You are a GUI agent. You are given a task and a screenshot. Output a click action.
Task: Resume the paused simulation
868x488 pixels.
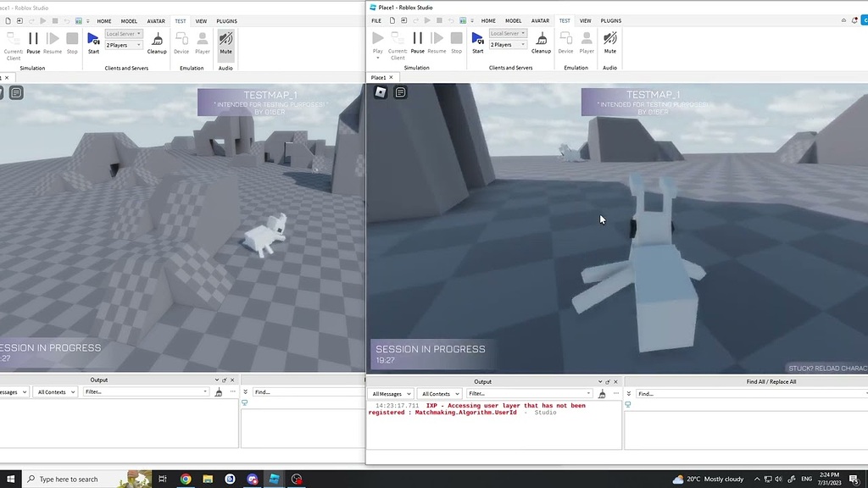(x=437, y=41)
